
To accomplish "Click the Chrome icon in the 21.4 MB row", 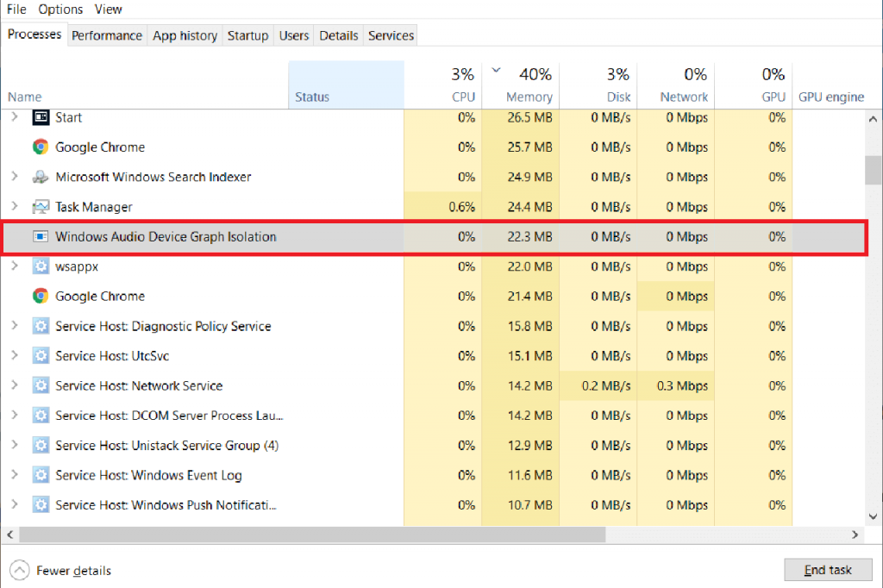I will click(x=41, y=297).
